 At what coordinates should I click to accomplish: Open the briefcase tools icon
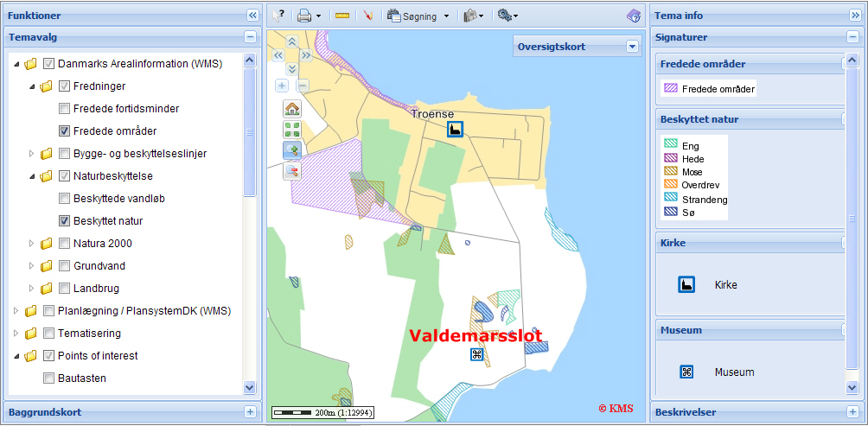coord(470,16)
